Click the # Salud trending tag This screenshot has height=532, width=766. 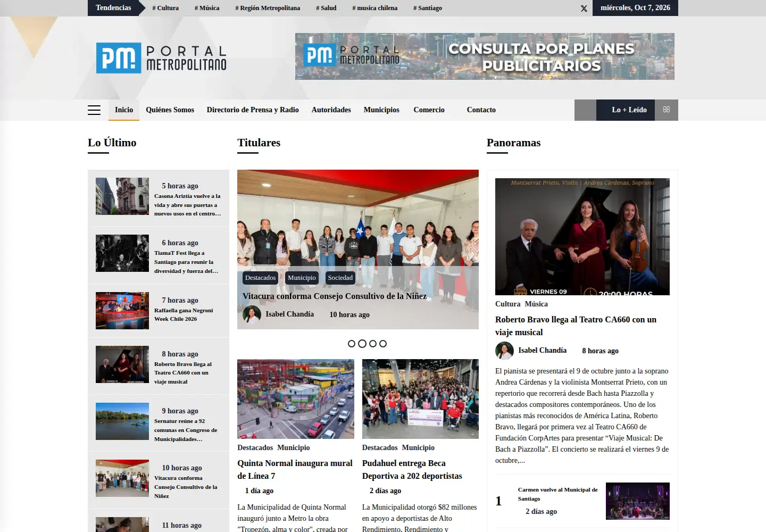(326, 8)
